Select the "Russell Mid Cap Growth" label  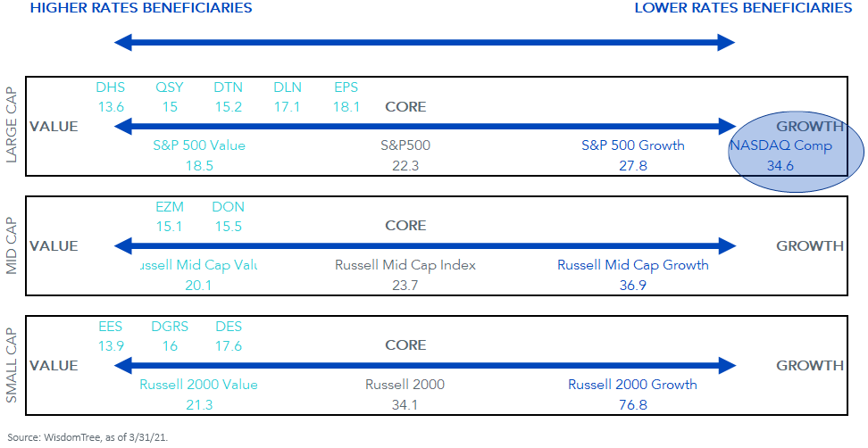click(x=633, y=265)
